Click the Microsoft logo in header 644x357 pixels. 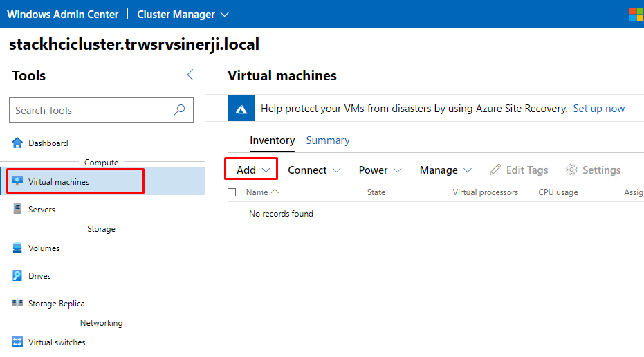point(636,14)
